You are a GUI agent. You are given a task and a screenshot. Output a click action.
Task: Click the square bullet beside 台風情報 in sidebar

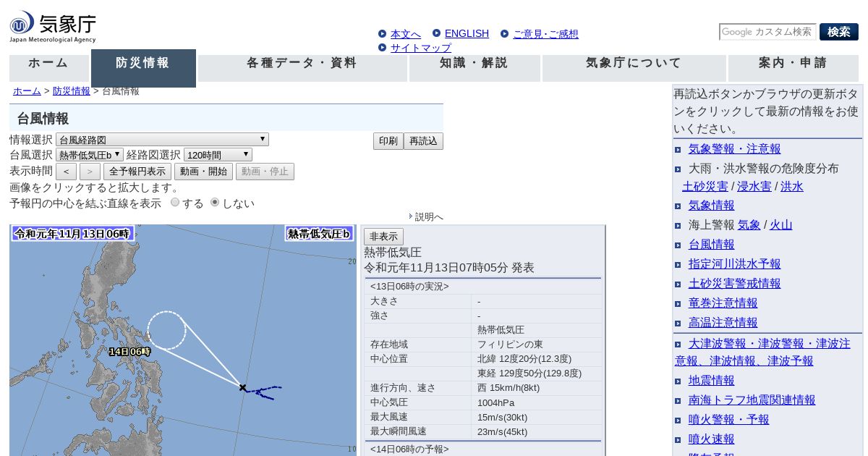(678, 245)
